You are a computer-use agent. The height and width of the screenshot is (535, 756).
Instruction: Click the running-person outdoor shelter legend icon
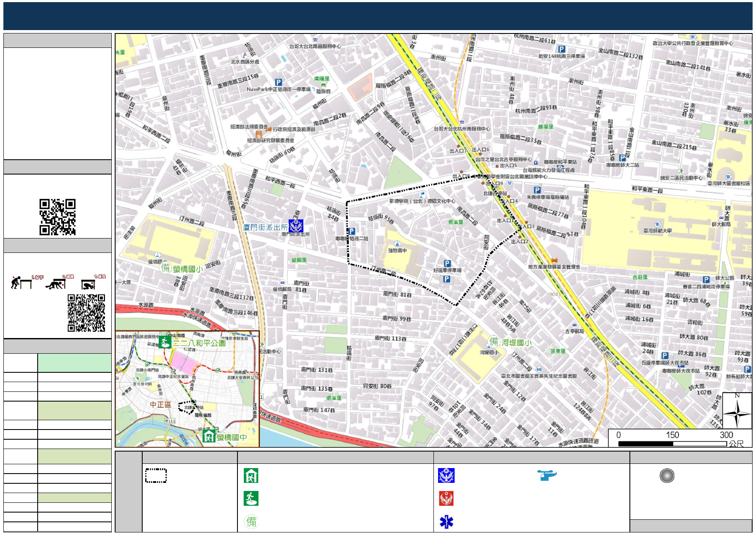click(x=251, y=499)
